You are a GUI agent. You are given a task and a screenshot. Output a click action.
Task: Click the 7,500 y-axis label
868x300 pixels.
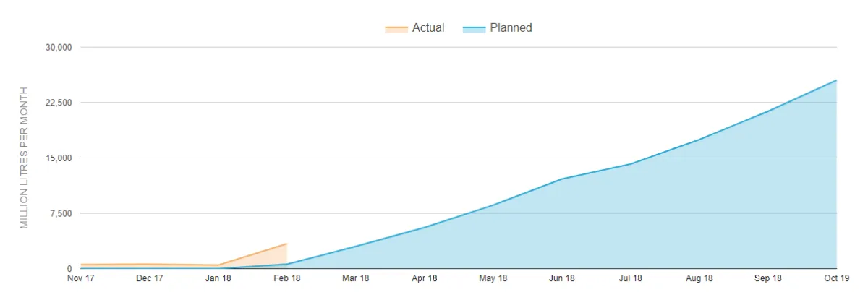[x=61, y=213]
